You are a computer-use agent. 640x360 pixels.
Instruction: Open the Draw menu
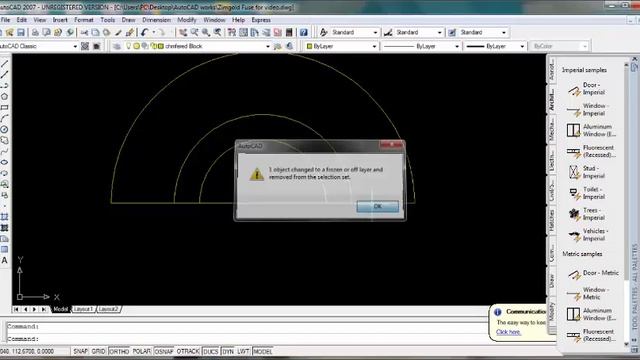click(x=128, y=20)
